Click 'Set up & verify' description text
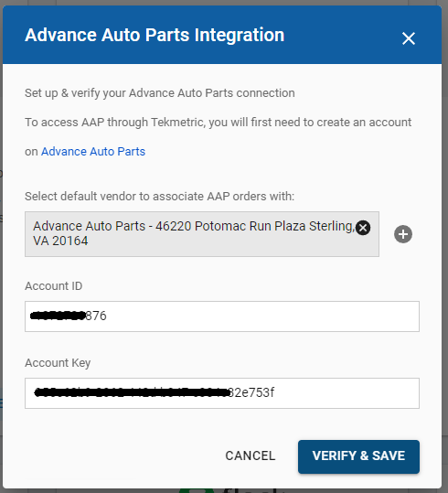This screenshot has height=493, width=448. click(160, 93)
